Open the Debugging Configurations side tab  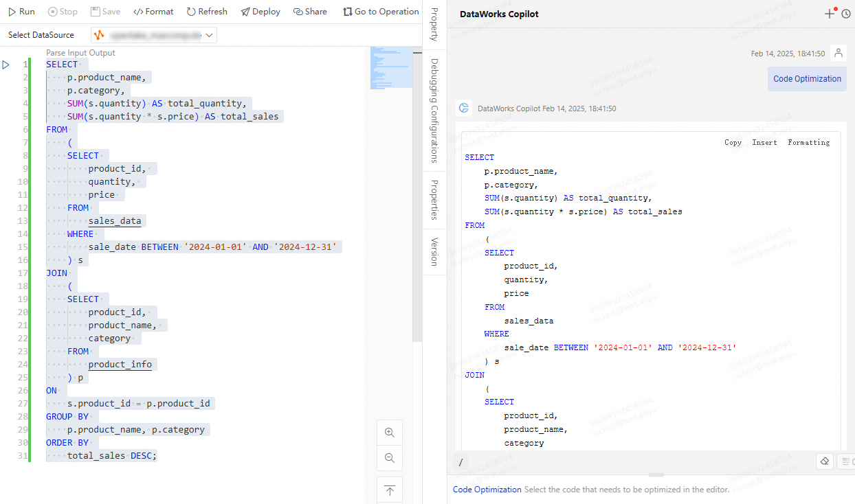(434, 110)
